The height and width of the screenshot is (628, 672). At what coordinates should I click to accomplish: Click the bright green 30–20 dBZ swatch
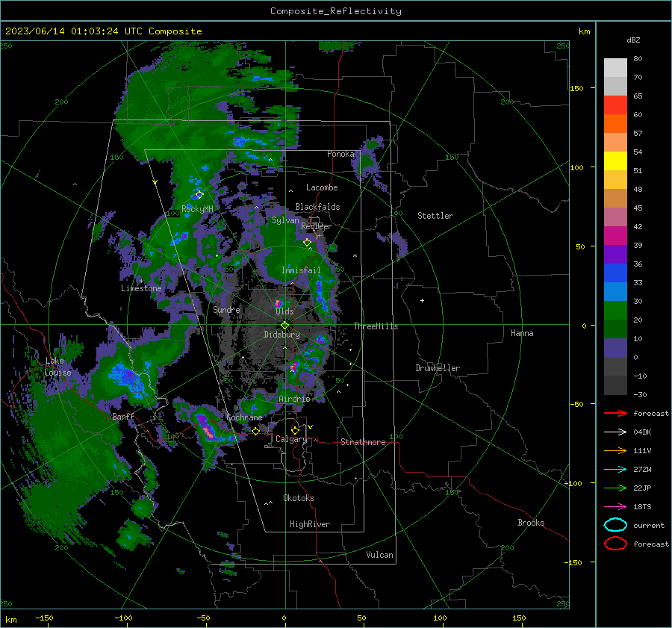[615, 311]
